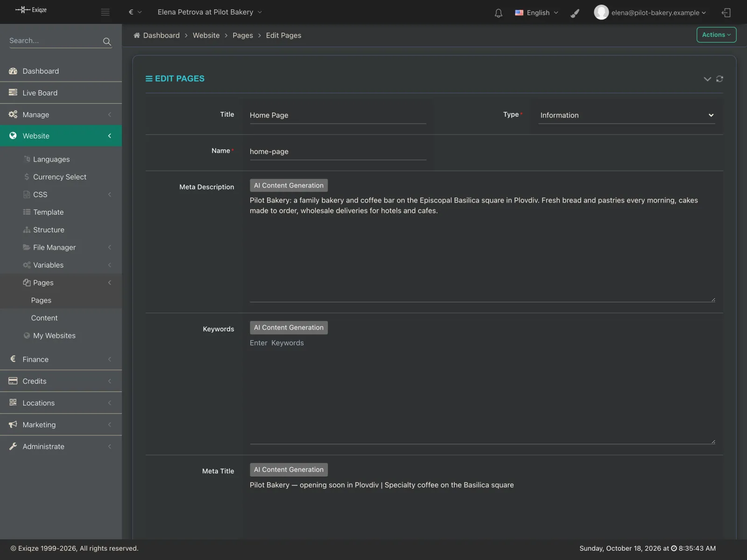Open the notifications bell

(x=499, y=13)
